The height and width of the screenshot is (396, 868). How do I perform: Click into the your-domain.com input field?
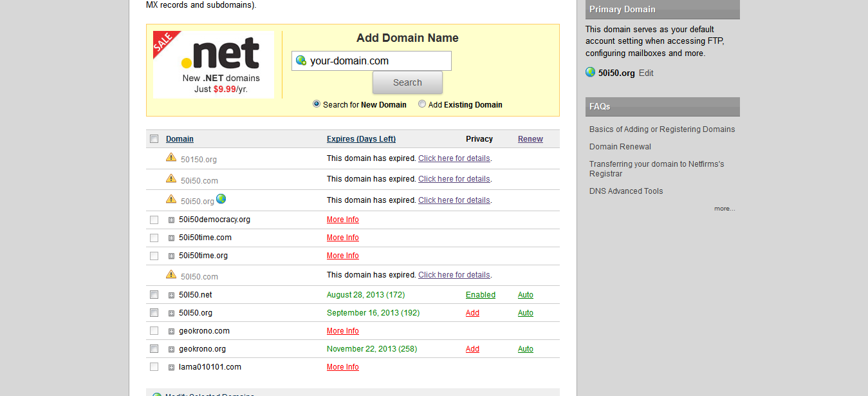coord(371,61)
